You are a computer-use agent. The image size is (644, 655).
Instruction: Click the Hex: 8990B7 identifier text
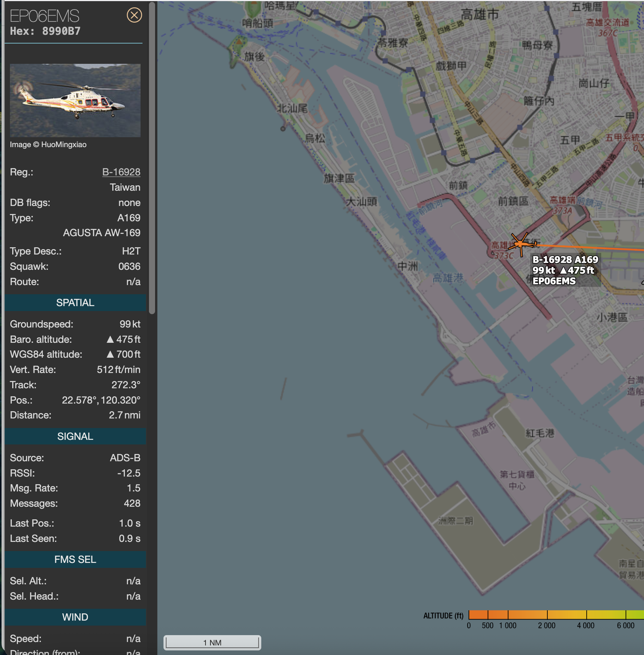coord(45,31)
